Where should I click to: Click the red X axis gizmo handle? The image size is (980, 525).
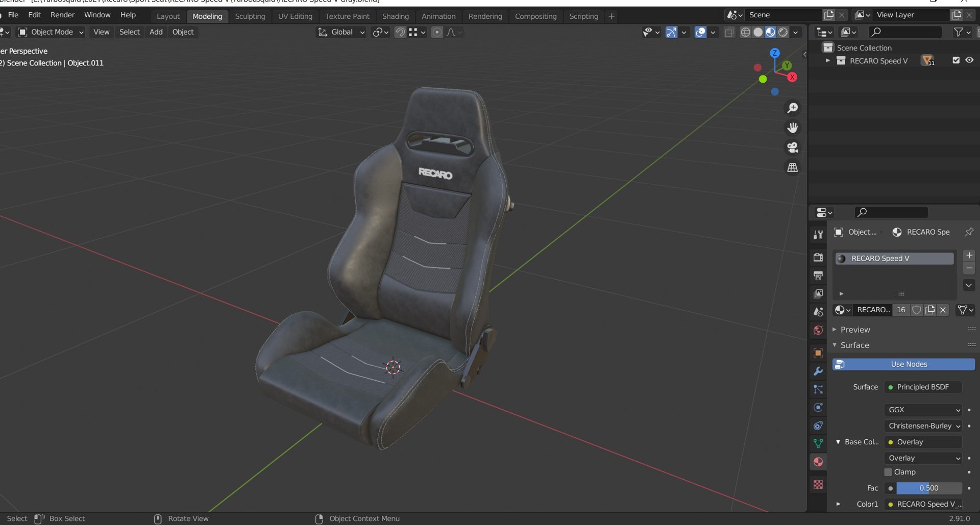(x=792, y=77)
